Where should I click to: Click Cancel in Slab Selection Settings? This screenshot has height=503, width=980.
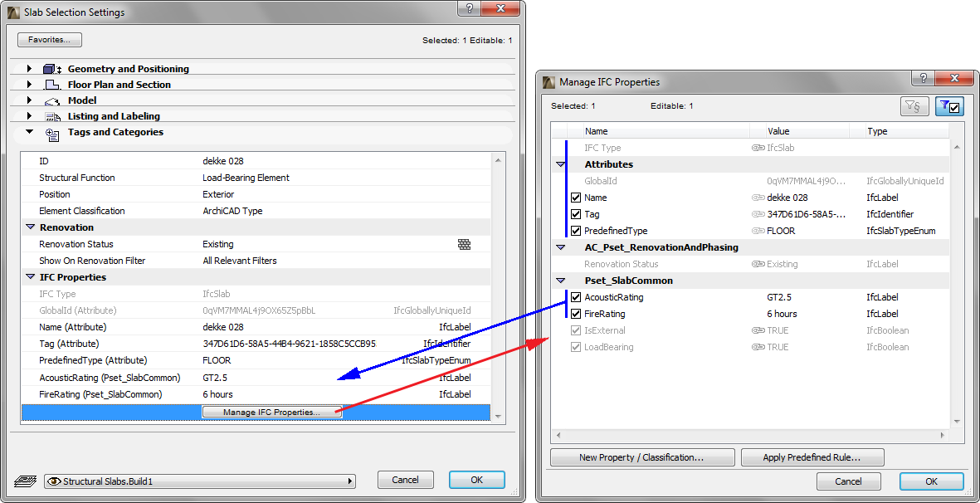pos(406,480)
